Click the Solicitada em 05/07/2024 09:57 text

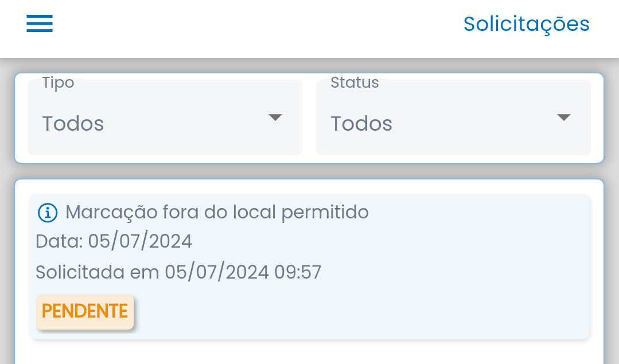(178, 272)
